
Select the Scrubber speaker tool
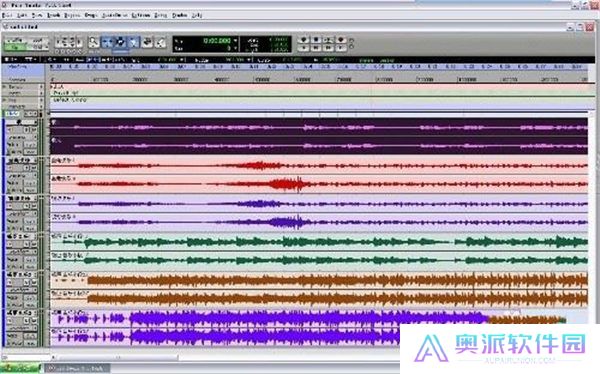(x=147, y=42)
